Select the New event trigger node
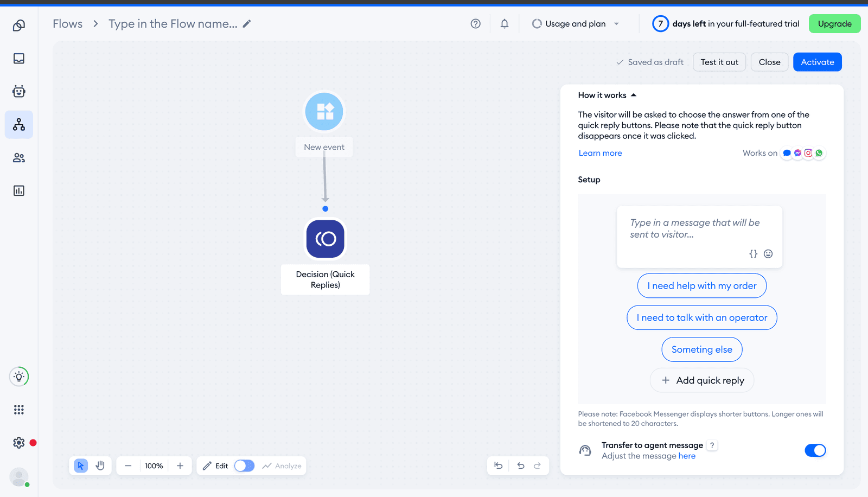The image size is (868, 497). (324, 111)
